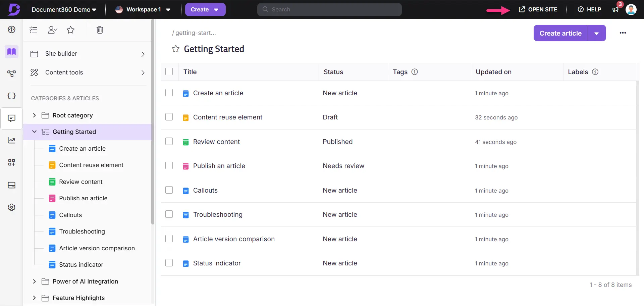Open the recycle bin trash icon
The image size is (644, 306).
tap(100, 30)
